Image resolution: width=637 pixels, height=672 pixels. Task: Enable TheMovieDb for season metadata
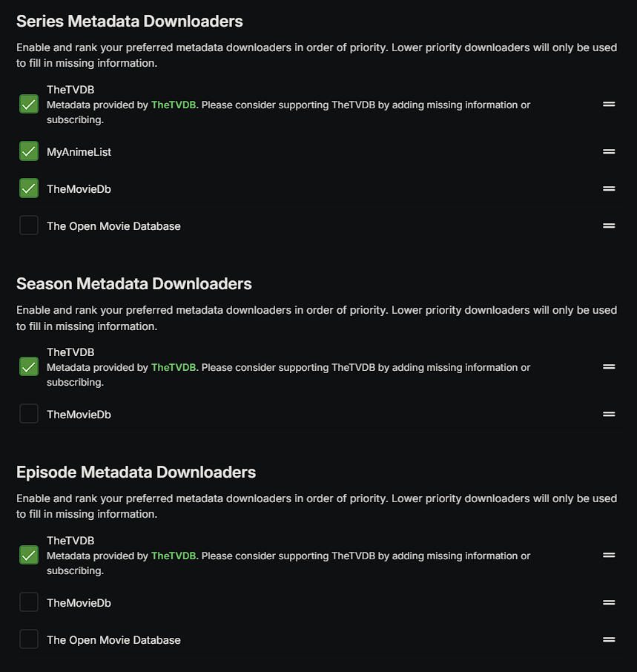[x=29, y=414]
